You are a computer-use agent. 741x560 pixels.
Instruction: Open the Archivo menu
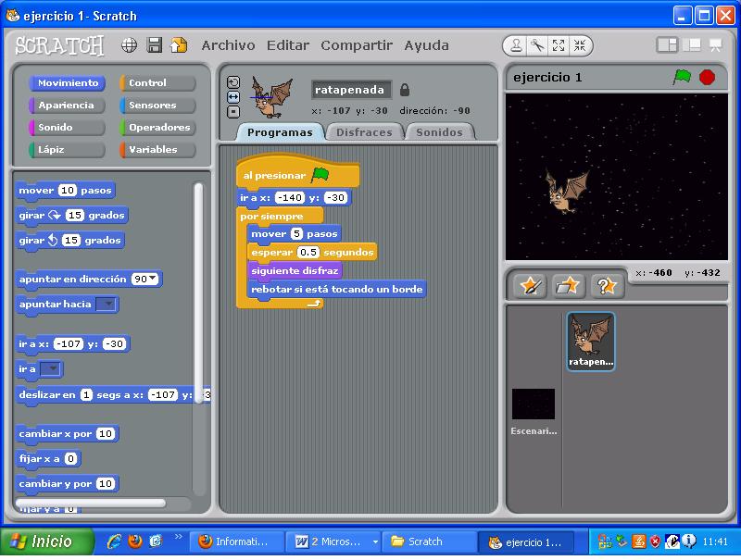tap(228, 45)
